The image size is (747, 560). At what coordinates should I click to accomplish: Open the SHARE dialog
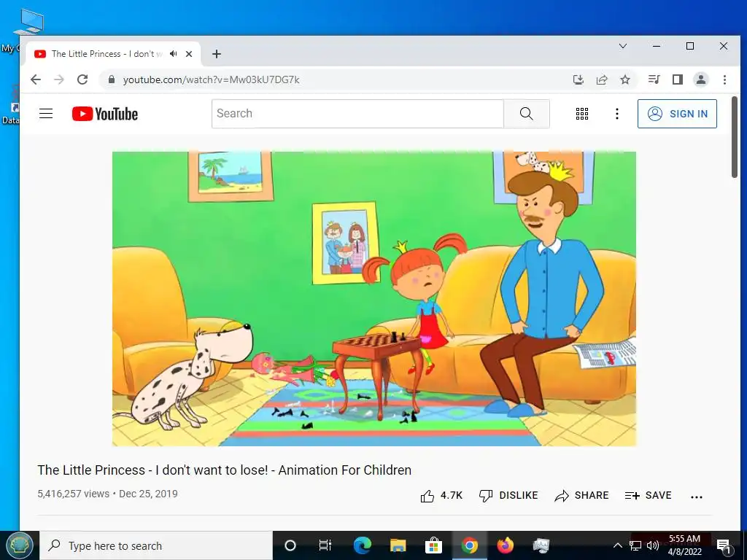click(581, 496)
